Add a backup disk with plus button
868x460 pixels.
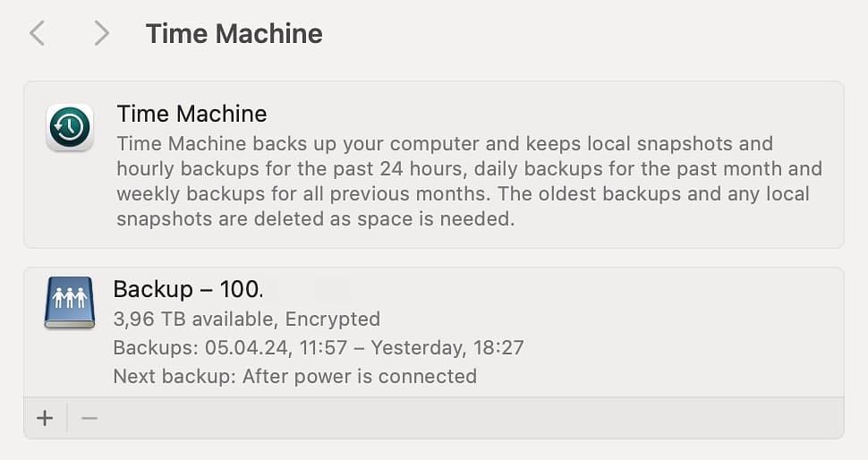[45, 418]
